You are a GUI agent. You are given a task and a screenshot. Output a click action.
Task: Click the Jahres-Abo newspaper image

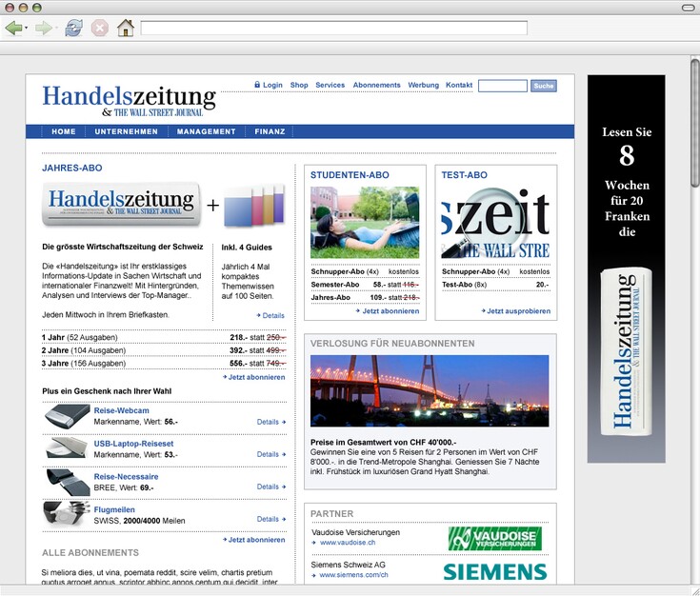121,204
